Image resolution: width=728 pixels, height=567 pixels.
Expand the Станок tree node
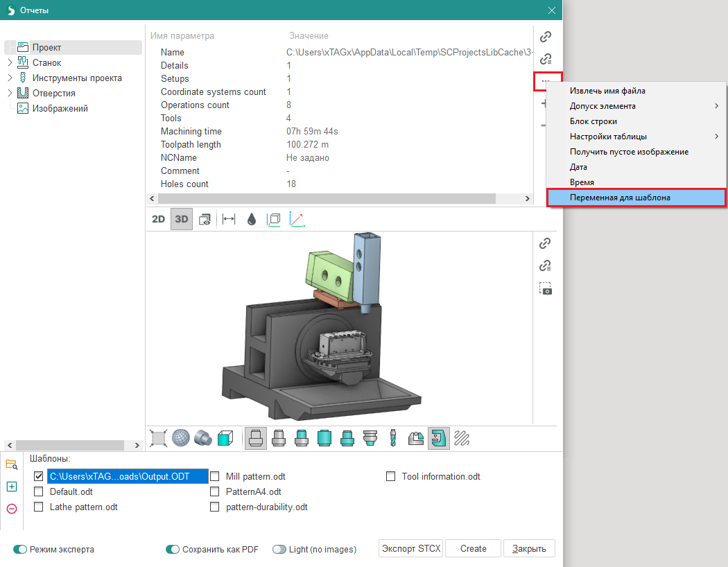[10, 63]
